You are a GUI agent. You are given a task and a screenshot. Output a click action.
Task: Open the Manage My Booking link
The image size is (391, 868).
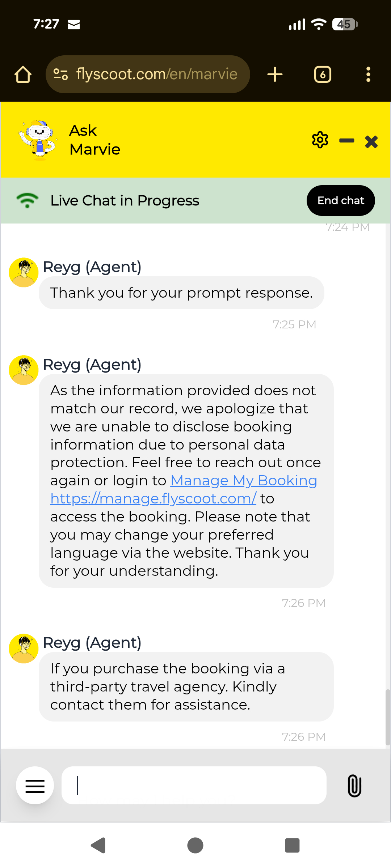click(244, 481)
